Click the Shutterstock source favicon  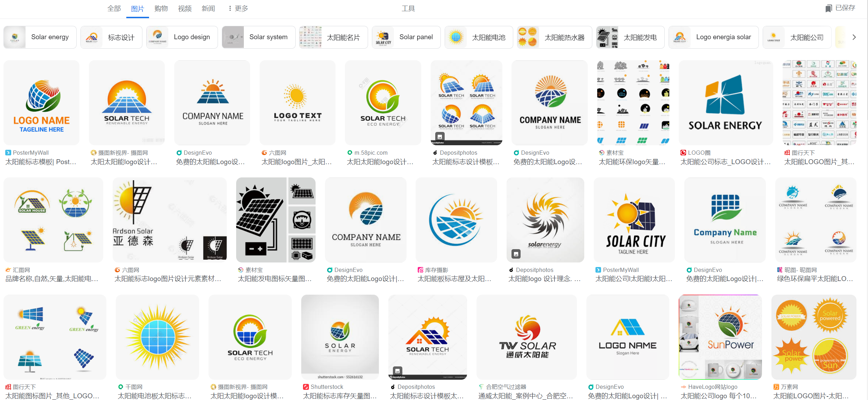coord(306,387)
